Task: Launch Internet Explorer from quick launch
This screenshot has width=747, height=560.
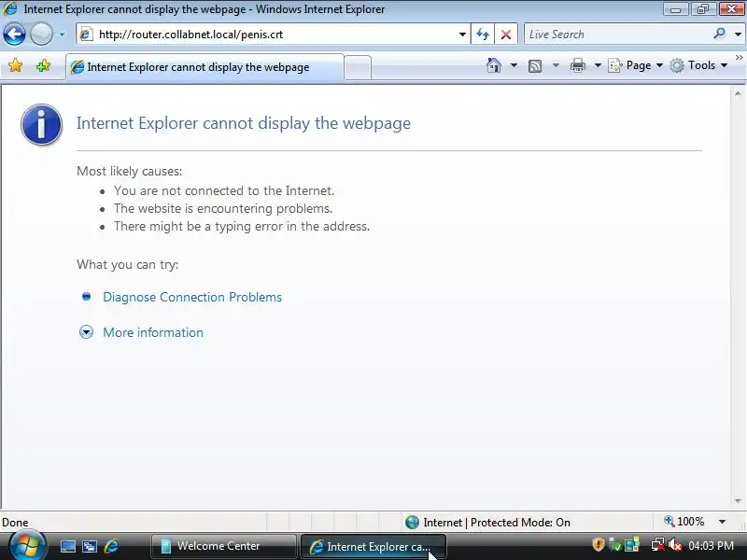Action: coord(111,546)
